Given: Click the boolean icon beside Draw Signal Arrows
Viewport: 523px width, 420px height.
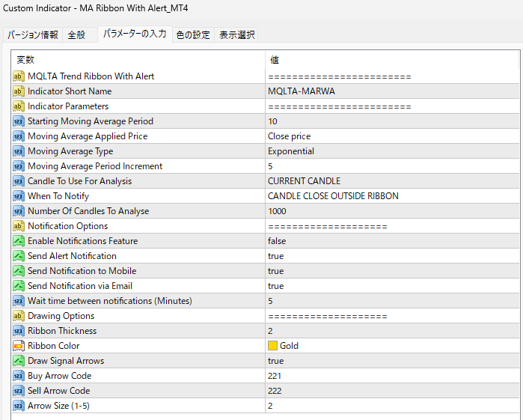Looking at the screenshot, I should 19,361.
